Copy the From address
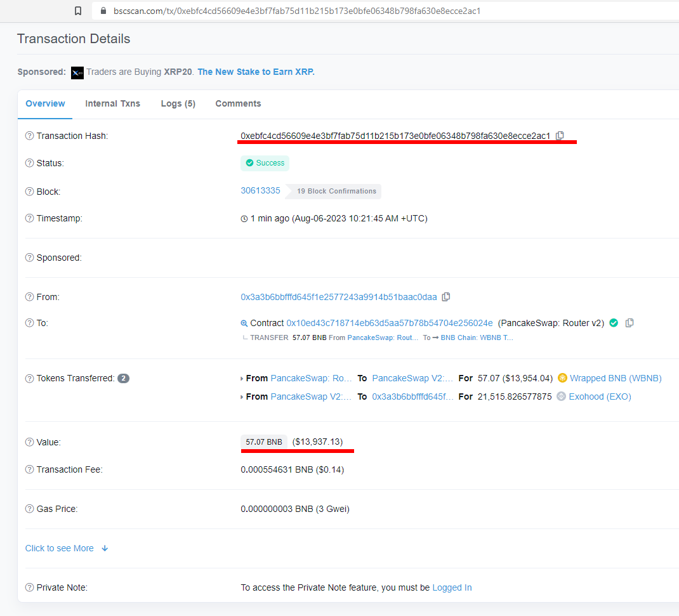 pos(446,296)
